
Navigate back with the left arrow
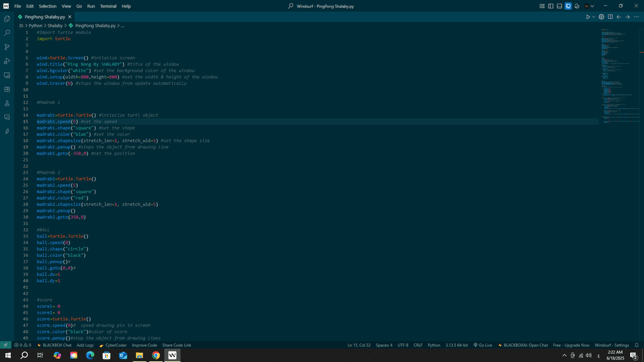[x=619, y=17]
